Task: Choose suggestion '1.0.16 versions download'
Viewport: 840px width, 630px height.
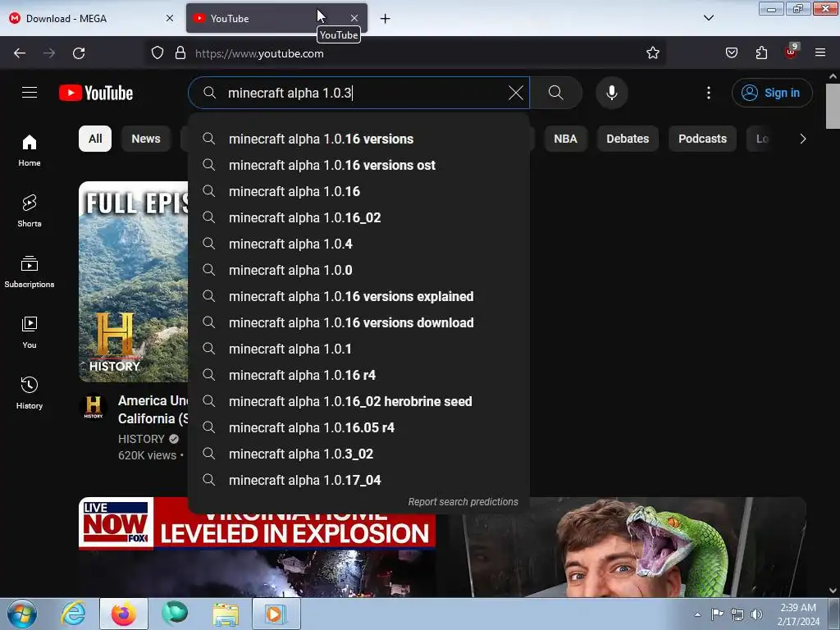Action: [359, 322]
